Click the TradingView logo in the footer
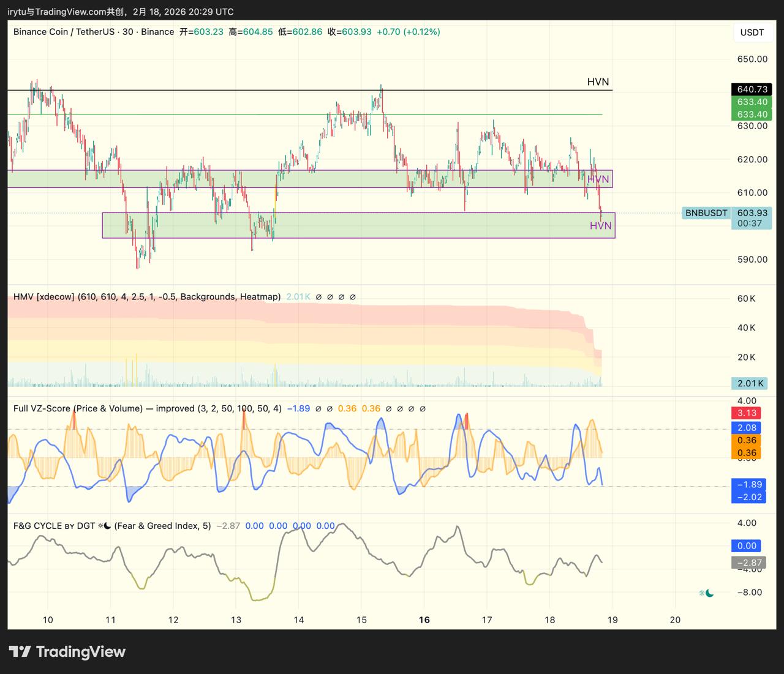784x674 pixels. click(x=67, y=651)
